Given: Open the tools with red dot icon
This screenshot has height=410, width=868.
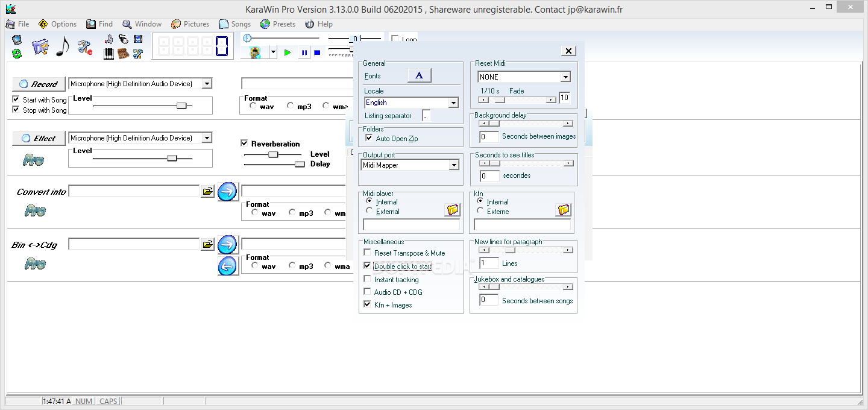Looking at the screenshot, I should [85, 47].
